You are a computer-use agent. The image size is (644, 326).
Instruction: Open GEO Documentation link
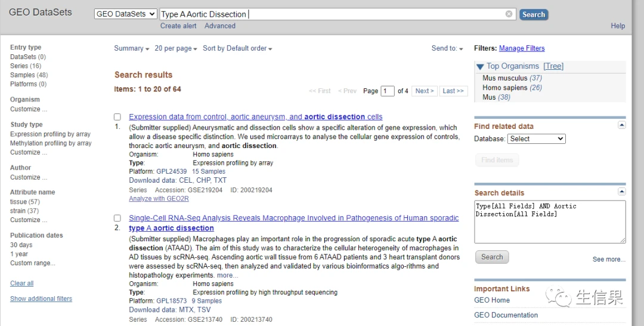pyautogui.click(x=506, y=315)
